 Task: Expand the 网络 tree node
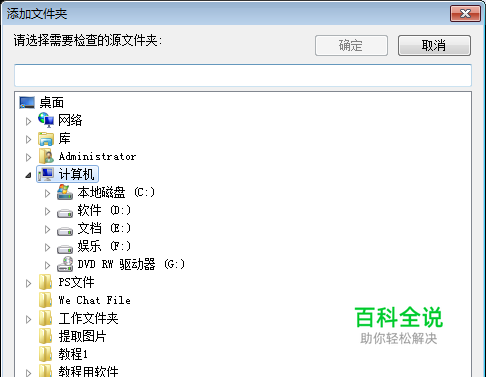tap(28, 121)
